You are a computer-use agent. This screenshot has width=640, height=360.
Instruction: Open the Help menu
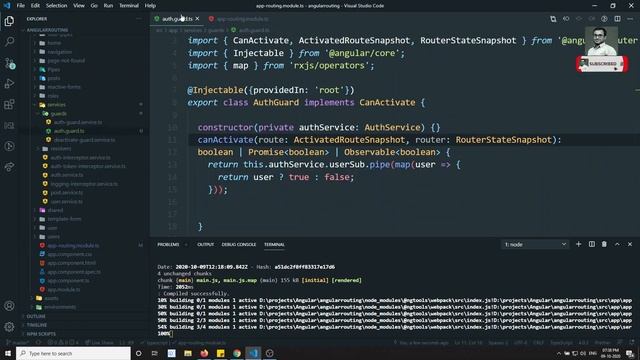(150, 6)
